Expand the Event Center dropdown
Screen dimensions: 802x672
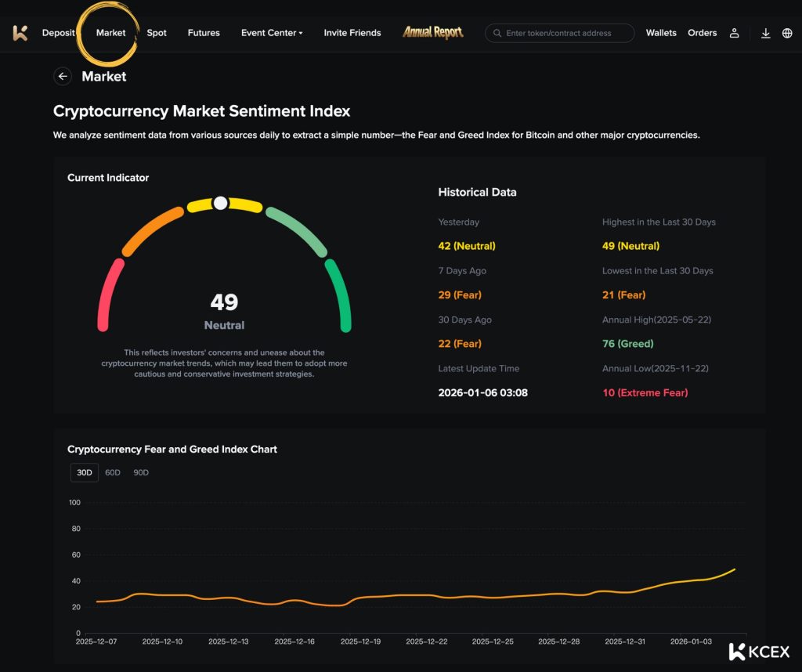pyautogui.click(x=271, y=33)
